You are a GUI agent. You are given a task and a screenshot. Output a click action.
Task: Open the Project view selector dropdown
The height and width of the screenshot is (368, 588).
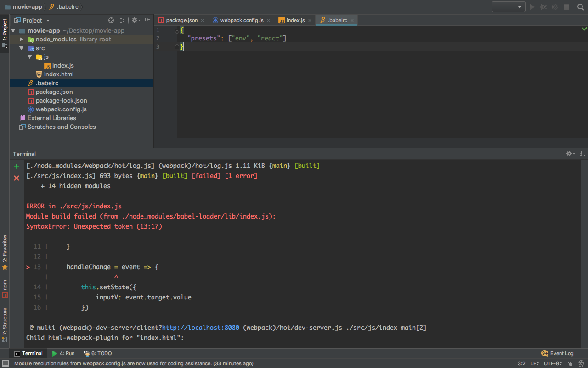pos(32,20)
